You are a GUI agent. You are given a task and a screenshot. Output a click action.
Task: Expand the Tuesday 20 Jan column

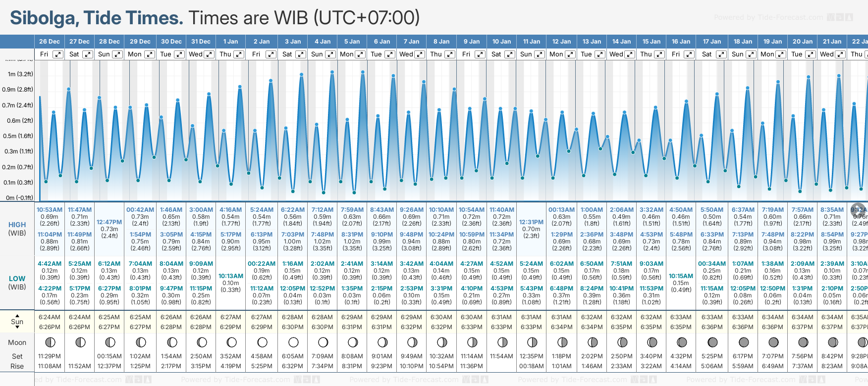[x=810, y=54]
